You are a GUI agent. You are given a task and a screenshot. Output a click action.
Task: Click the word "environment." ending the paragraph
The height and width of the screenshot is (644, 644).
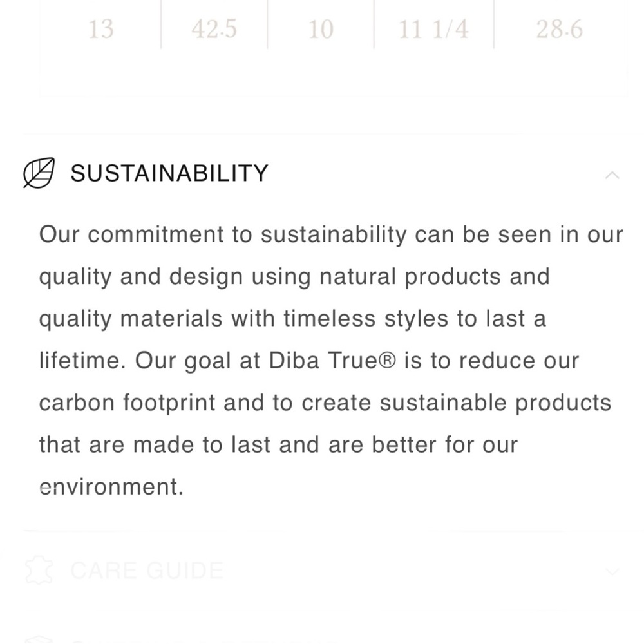(x=111, y=487)
